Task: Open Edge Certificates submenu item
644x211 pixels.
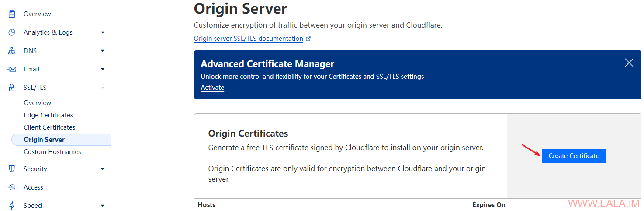Action: tap(48, 115)
